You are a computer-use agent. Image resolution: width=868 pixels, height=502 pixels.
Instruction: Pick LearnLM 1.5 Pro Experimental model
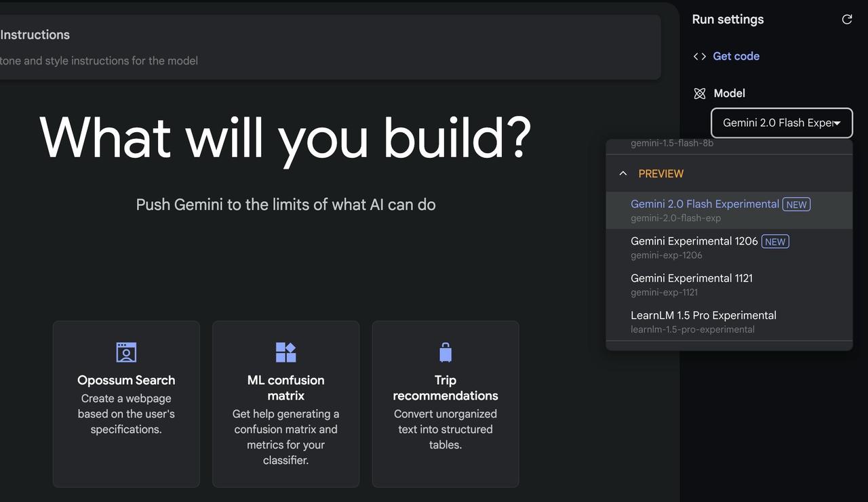click(729, 322)
